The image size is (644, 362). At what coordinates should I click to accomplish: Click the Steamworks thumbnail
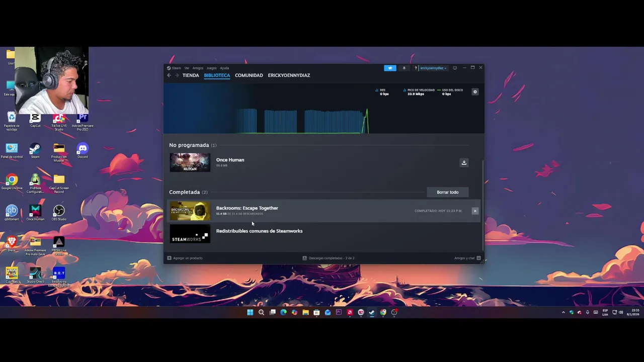coord(190,234)
